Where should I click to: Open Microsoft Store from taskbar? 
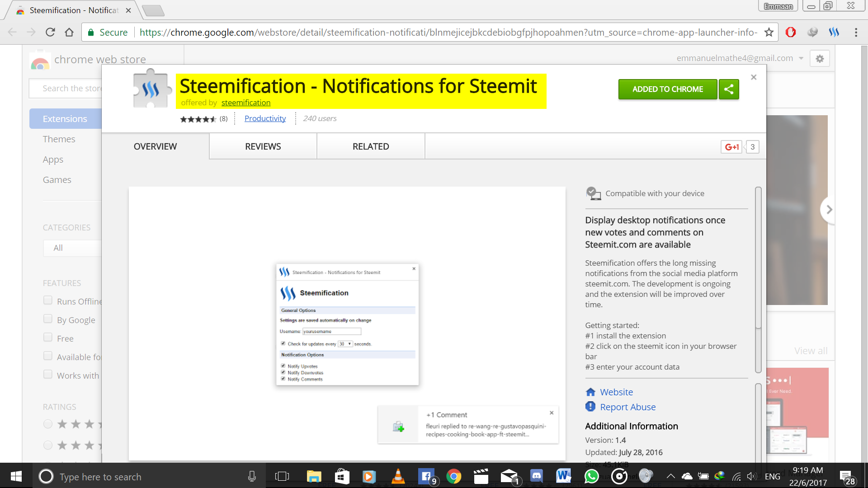pos(342,476)
